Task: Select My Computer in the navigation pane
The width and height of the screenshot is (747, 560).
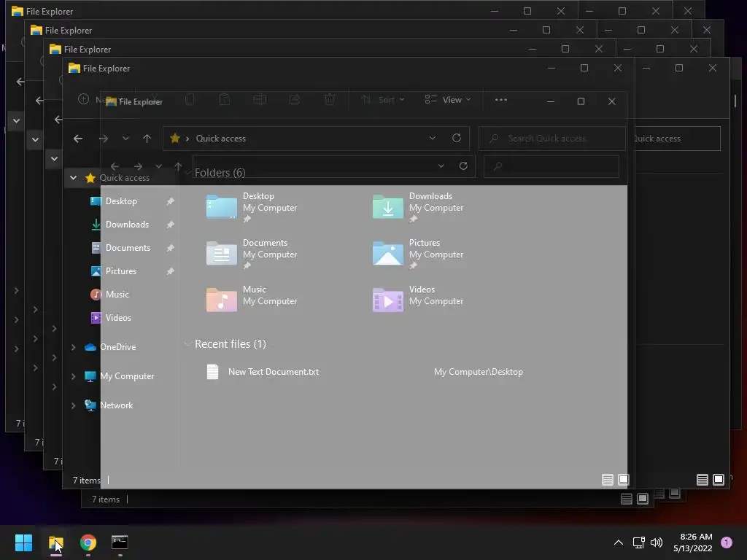Action: point(127,376)
